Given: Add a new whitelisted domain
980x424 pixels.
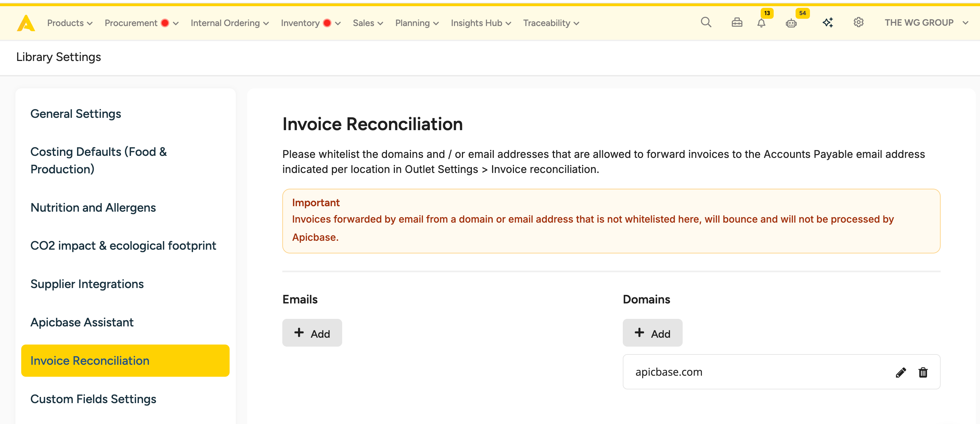Looking at the screenshot, I should coord(652,333).
